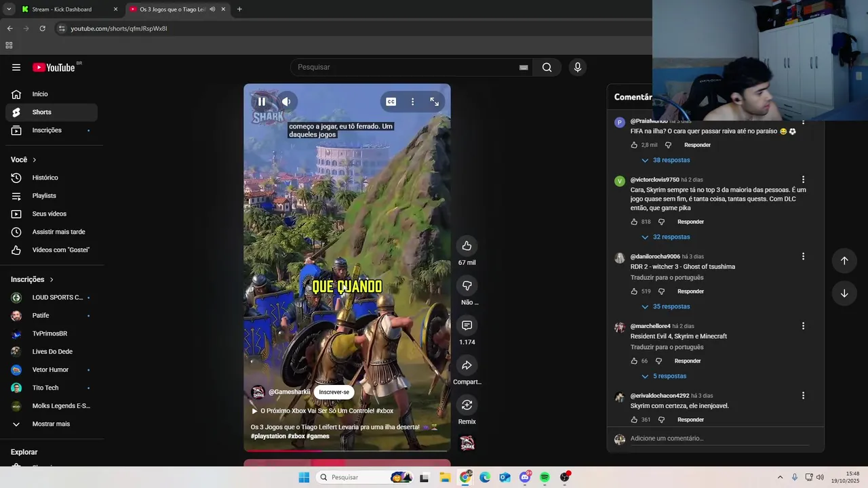Dislike the FIFA na ilha comment
Image resolution: width=868 pixels, height=488 pixels.
(x=668, y=145)
